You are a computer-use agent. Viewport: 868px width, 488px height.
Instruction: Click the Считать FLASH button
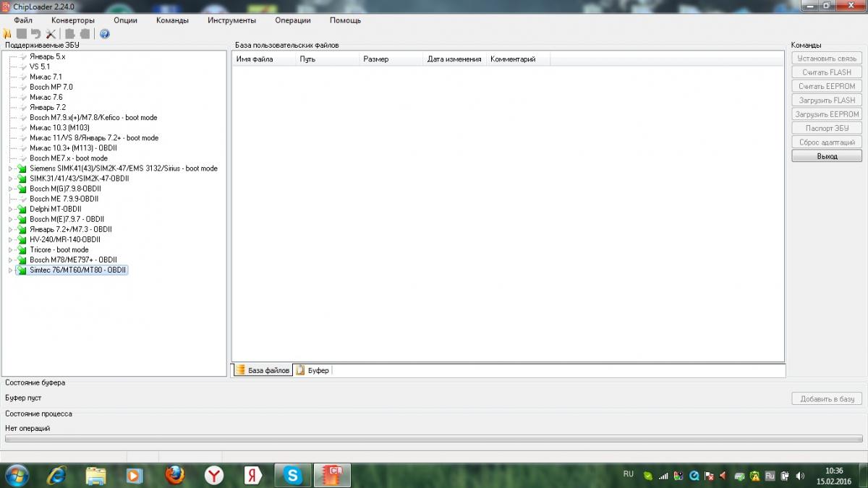(x=827, y=72)
